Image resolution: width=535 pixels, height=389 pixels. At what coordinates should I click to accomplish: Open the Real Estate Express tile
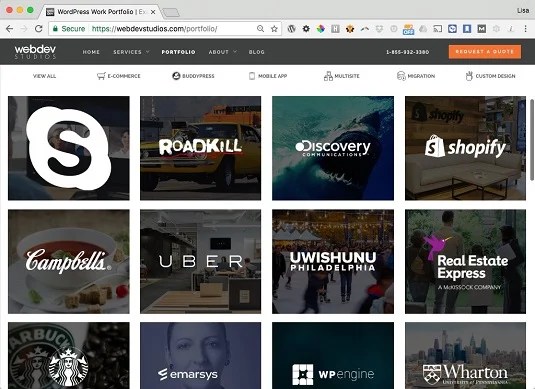click(x=465, y=262)
